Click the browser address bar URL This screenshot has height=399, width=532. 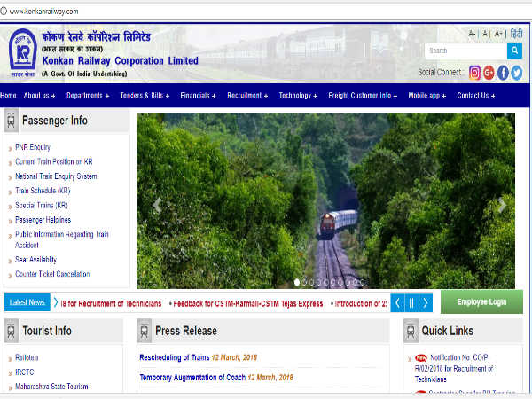(x=43, y=12)
